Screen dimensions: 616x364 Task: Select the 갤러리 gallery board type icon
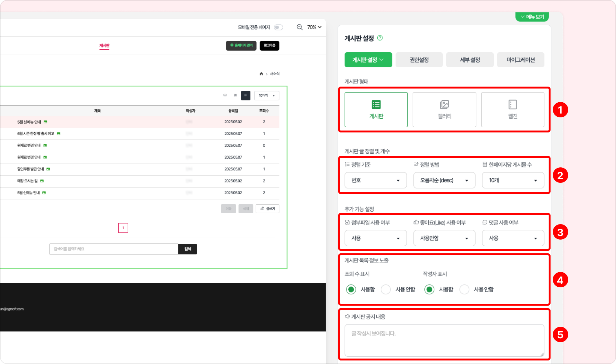(444, 105)
